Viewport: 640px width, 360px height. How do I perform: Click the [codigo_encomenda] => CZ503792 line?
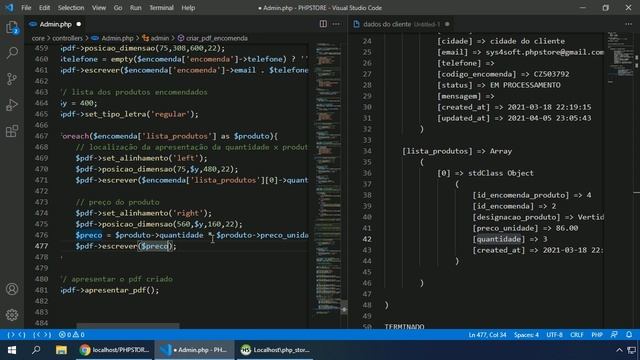click(503, 74)
